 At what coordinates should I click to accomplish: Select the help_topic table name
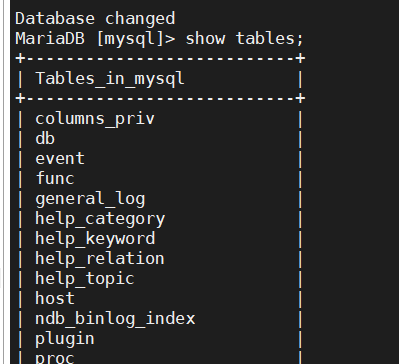coord(85,279)
